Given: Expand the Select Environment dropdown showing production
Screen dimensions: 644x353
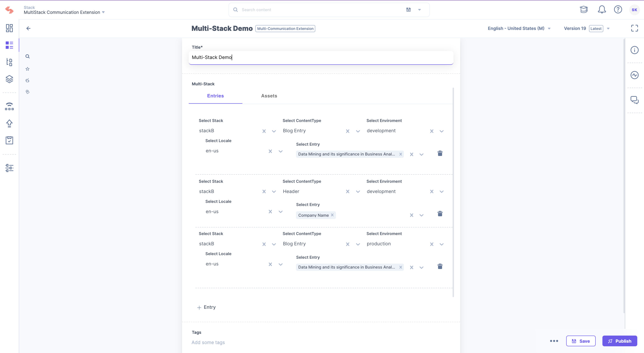Looking at the screenshot, I should pyautogui.click(x=441, y=244).
